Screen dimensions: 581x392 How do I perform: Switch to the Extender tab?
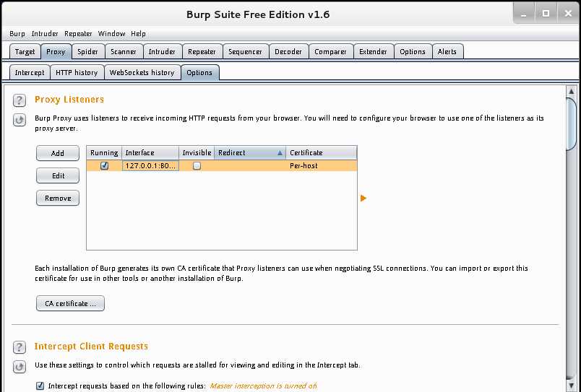373,52
